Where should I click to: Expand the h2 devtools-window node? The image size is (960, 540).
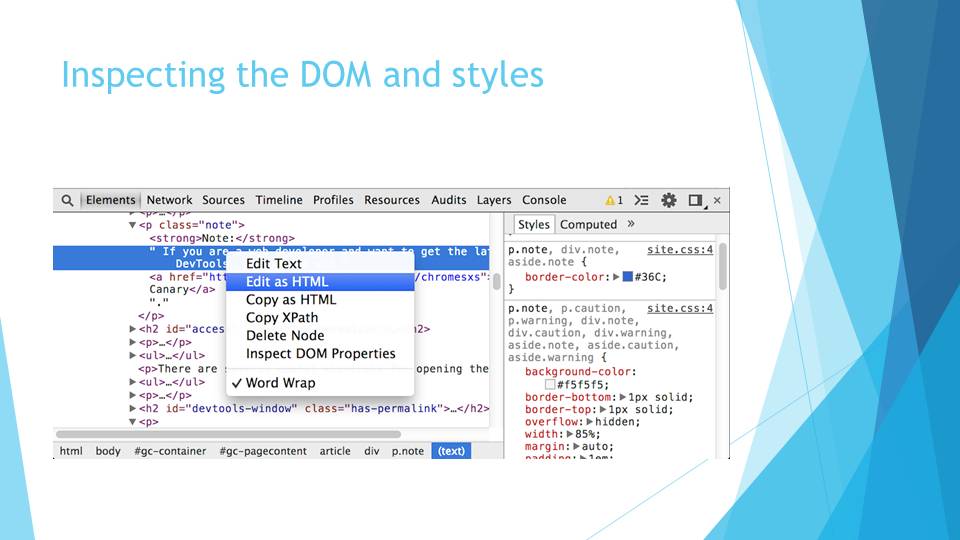(133, 408)
